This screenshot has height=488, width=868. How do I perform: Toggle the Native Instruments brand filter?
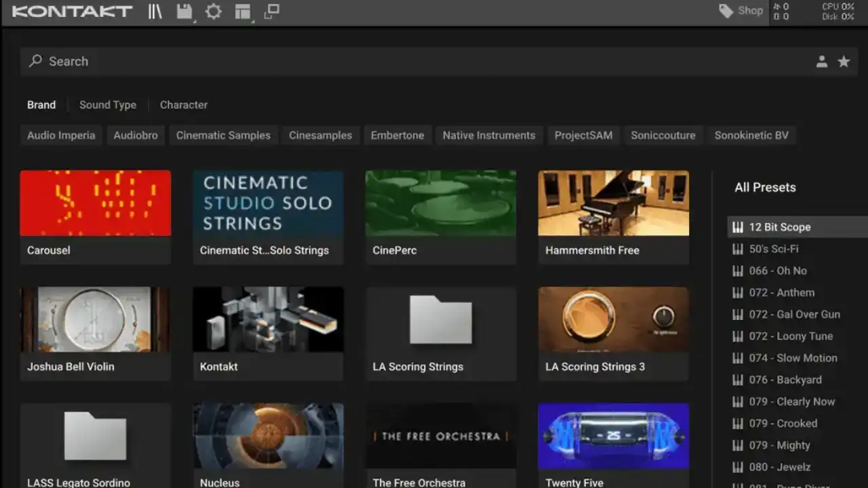tap(488, 136)
